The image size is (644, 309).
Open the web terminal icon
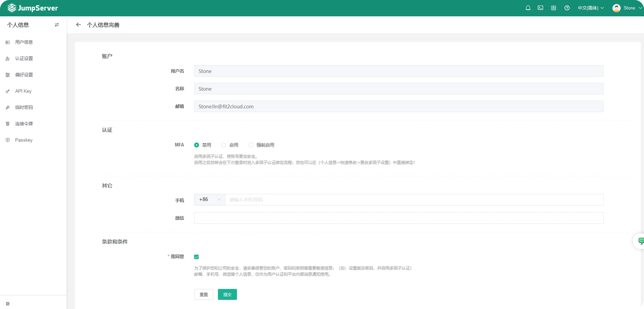click(540, 8)
